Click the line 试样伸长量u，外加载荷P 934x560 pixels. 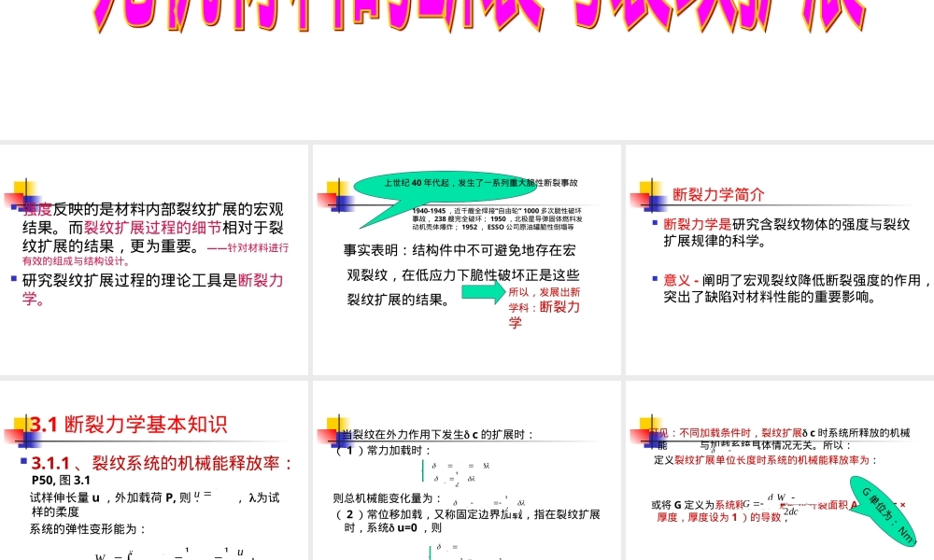point(155,504)
